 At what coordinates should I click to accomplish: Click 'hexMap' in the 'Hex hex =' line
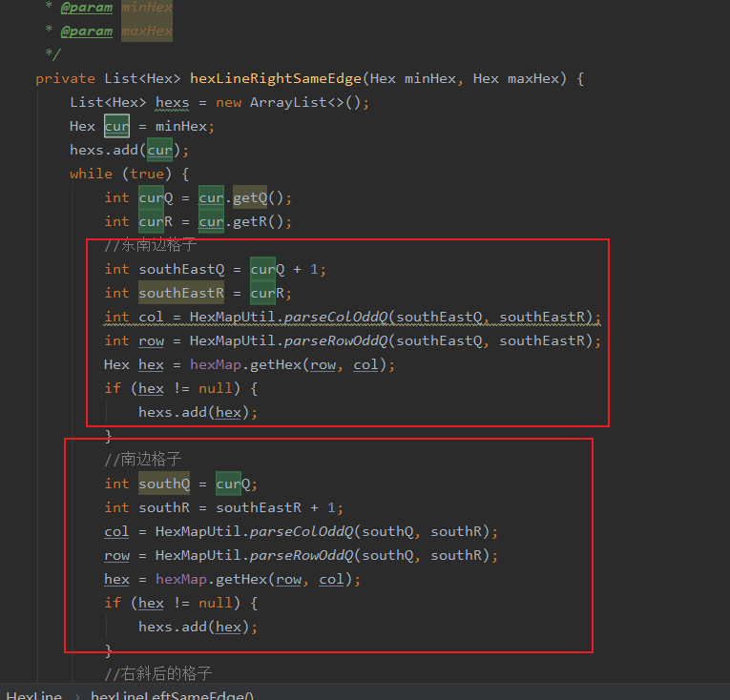216,364
